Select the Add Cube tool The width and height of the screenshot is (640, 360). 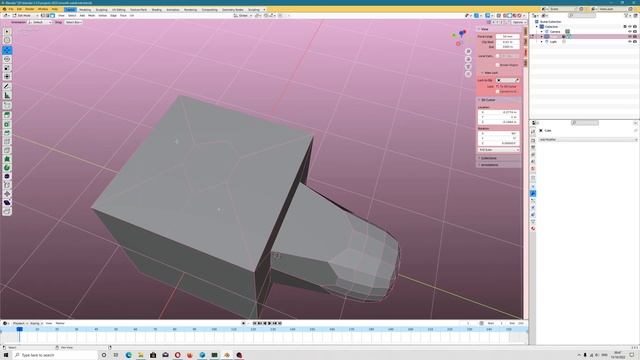click(x=7, y=105)
